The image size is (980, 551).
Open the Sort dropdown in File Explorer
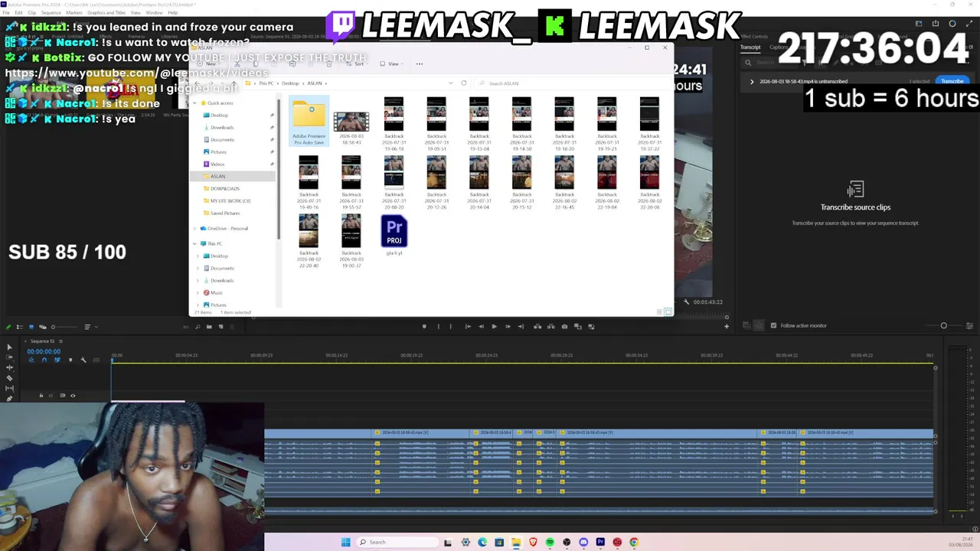coord(356,64)
